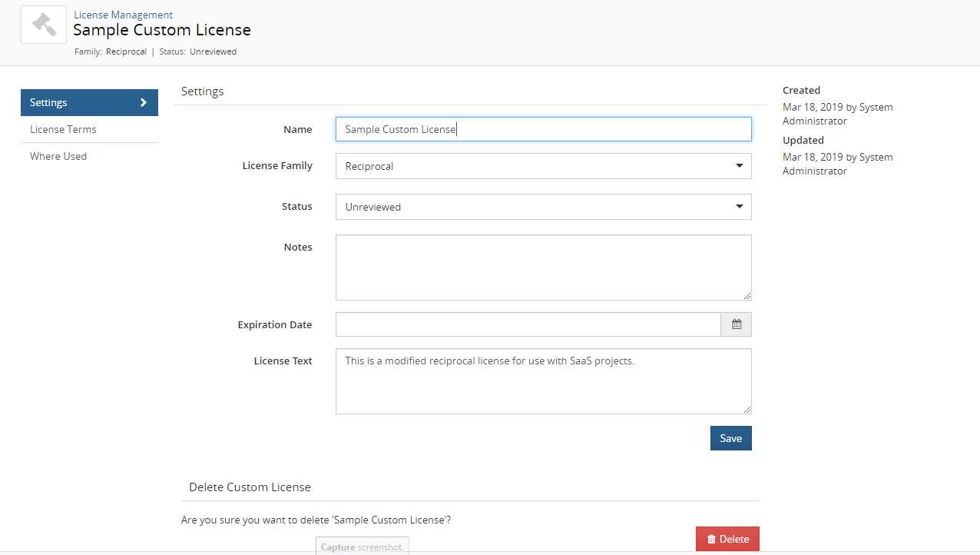Click the gavel license icon thumbnail
This screenshot has width=980, height=555.
pos(44,25)
